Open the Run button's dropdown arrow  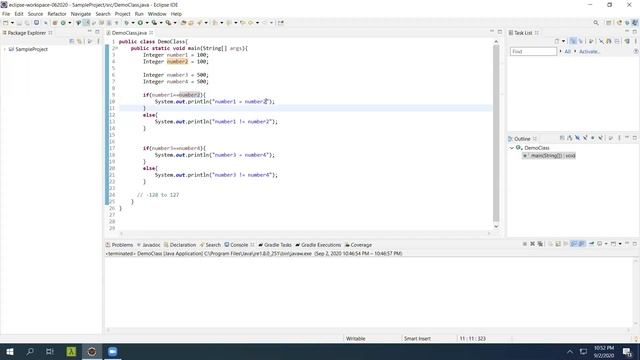(x=147, y=23)
